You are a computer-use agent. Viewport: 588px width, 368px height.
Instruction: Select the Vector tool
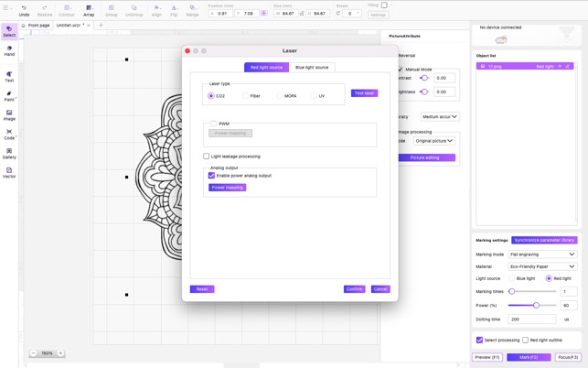click(9, 172)
